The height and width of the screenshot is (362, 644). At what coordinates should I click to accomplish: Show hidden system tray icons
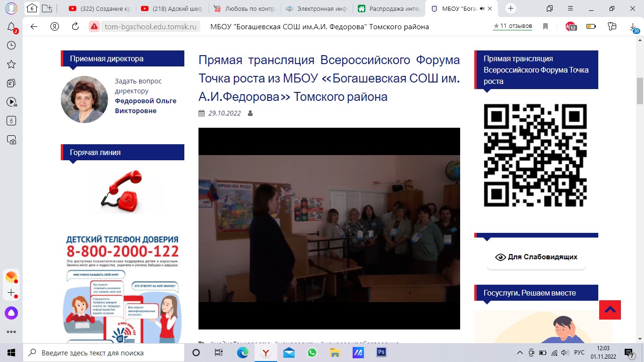[x=520, y=353]
